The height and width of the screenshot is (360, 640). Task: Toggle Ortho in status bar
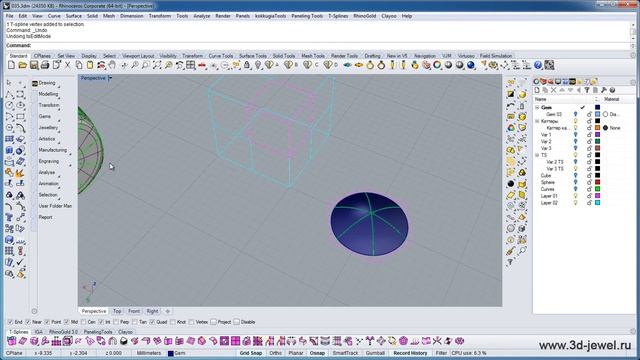point(276,353)
